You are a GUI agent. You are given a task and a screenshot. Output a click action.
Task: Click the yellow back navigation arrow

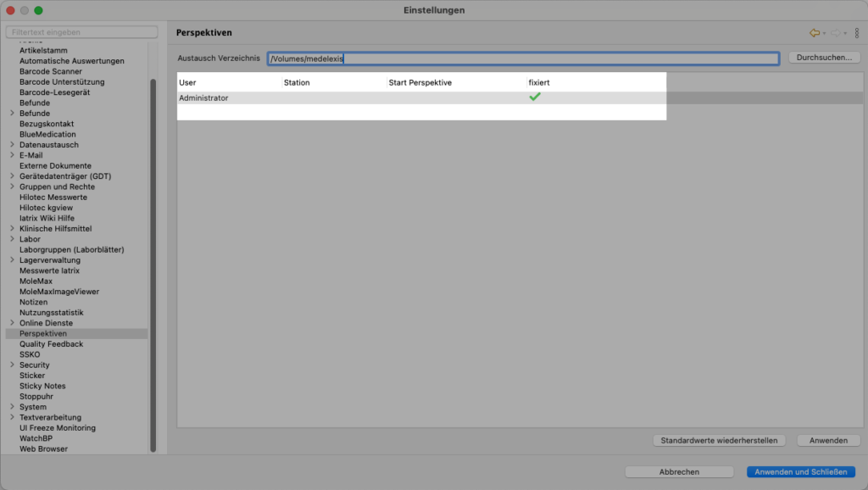pyautogui.click(x=814, y=33)
